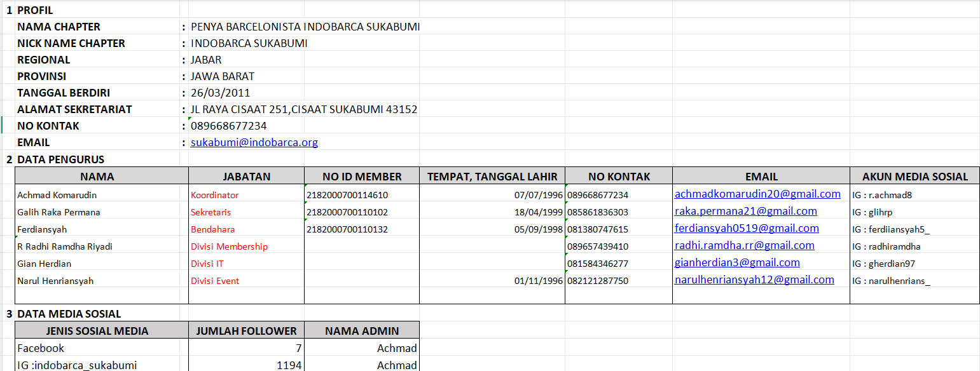Select contact number 082121287750
The height and width of the screenshot is (371, 980).
point(619,281)
